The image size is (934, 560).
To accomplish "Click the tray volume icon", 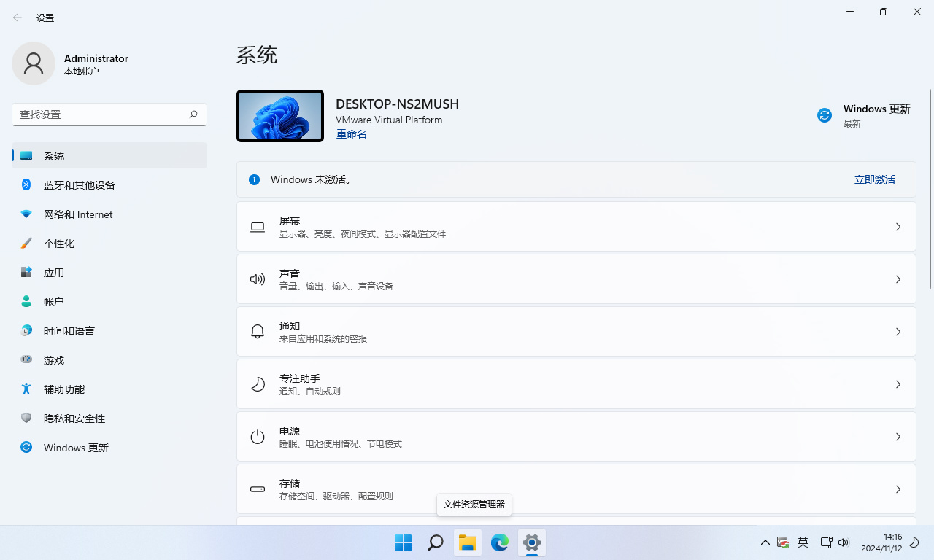I will 844,542.
